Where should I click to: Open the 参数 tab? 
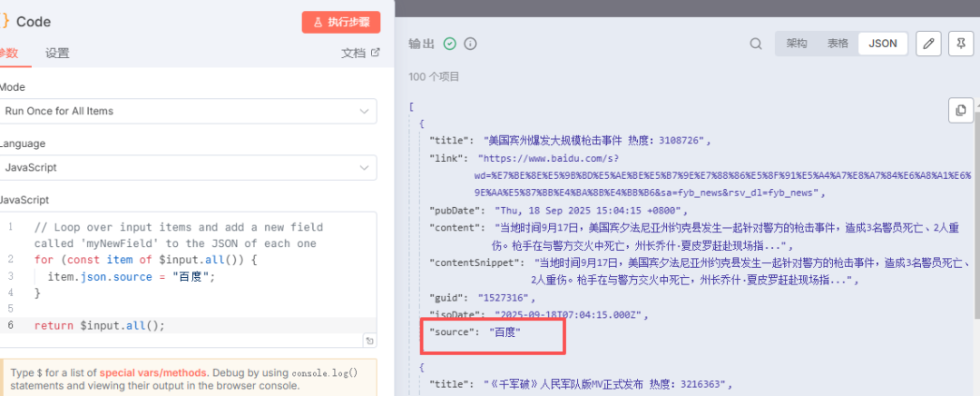(9, 53)
